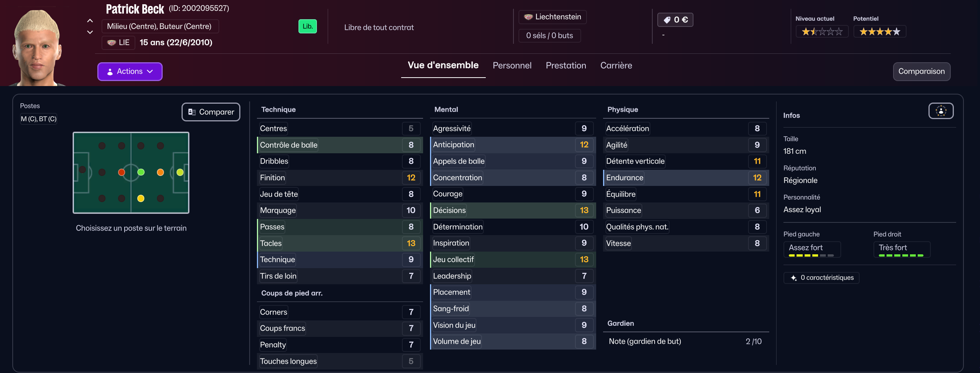Click the Liechtenstein nation flag badge
Screen dimensions: 980x373
tap(528, 17)
